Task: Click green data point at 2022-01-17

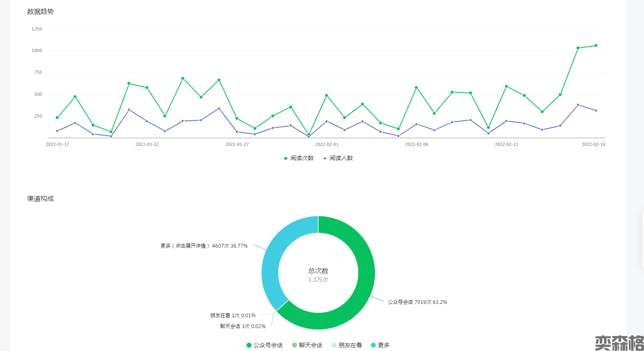Action: (x=57, y=118)
